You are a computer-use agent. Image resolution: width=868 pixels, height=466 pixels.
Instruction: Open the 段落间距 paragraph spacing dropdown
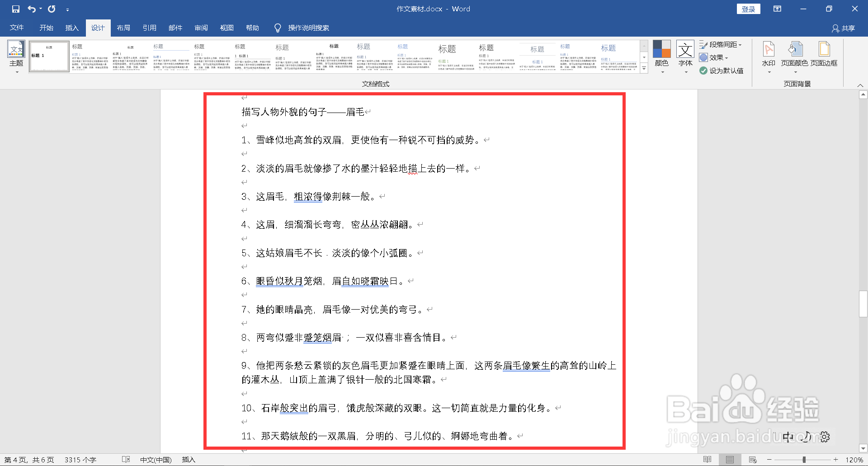pos(721,45)
